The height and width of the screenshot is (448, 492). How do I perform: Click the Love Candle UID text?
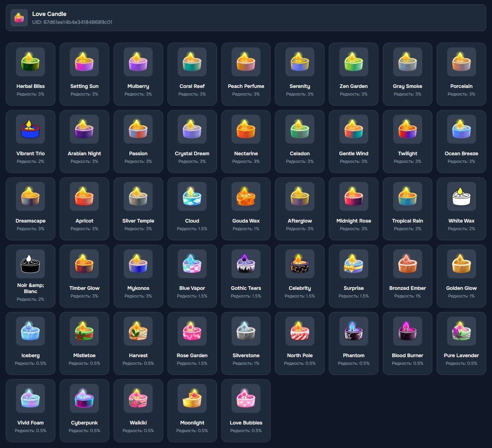72,22
